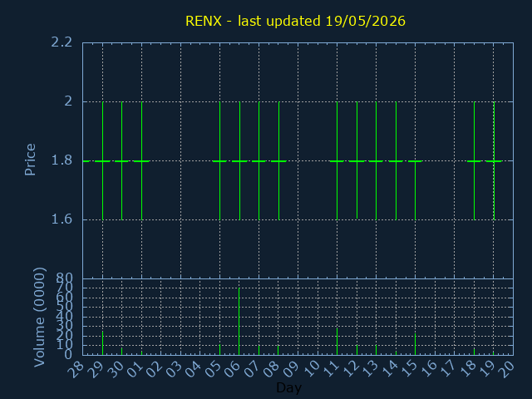The width and height of the screenshot is (532, 399).
Task: Click day label 12 on x-axis
Action: pos(349,369)
